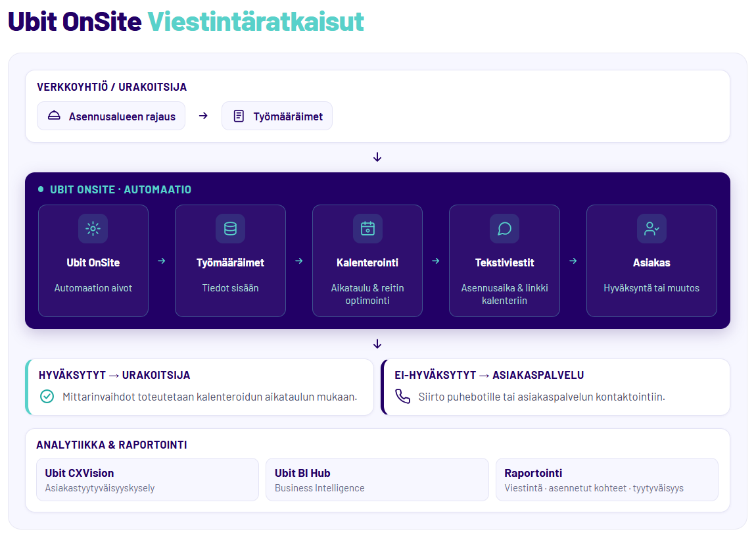Click the Asennusalueen rajaus helmet icon

[x=54, y=115]
